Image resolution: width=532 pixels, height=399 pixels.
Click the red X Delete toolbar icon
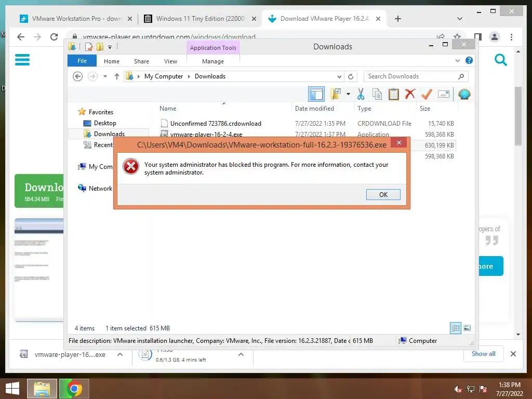click(x=410, y=94)
